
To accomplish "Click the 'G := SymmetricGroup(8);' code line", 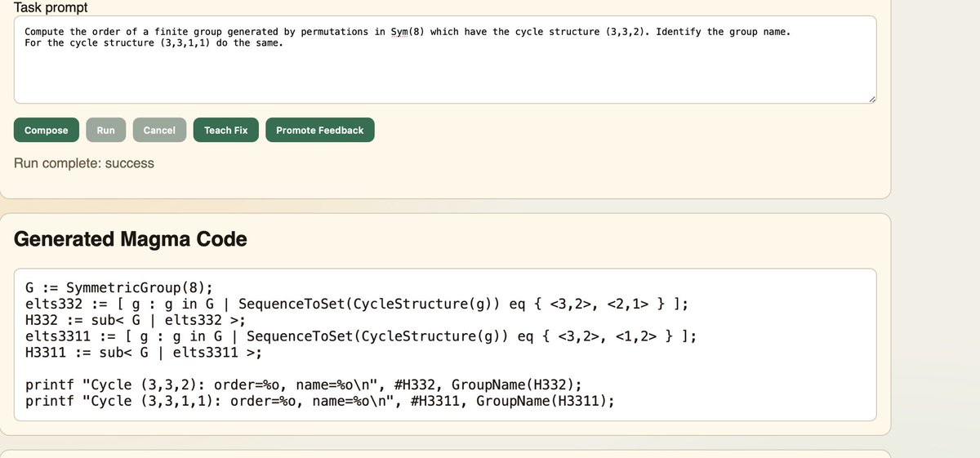I will click(119, 288).
